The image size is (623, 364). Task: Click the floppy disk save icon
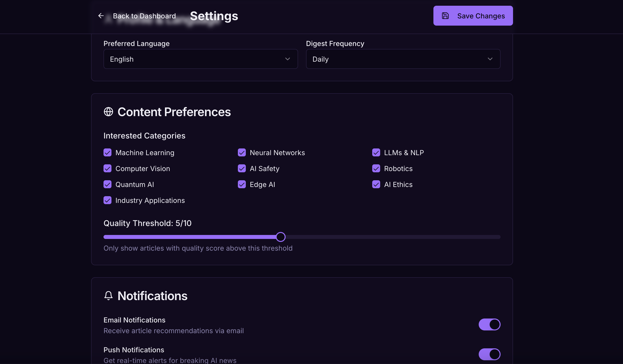tap(445, 16)
